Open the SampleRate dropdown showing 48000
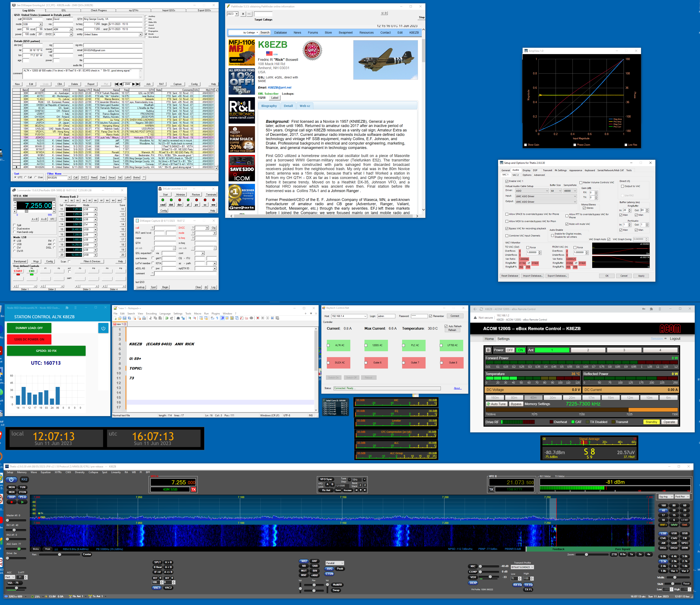 570,191
